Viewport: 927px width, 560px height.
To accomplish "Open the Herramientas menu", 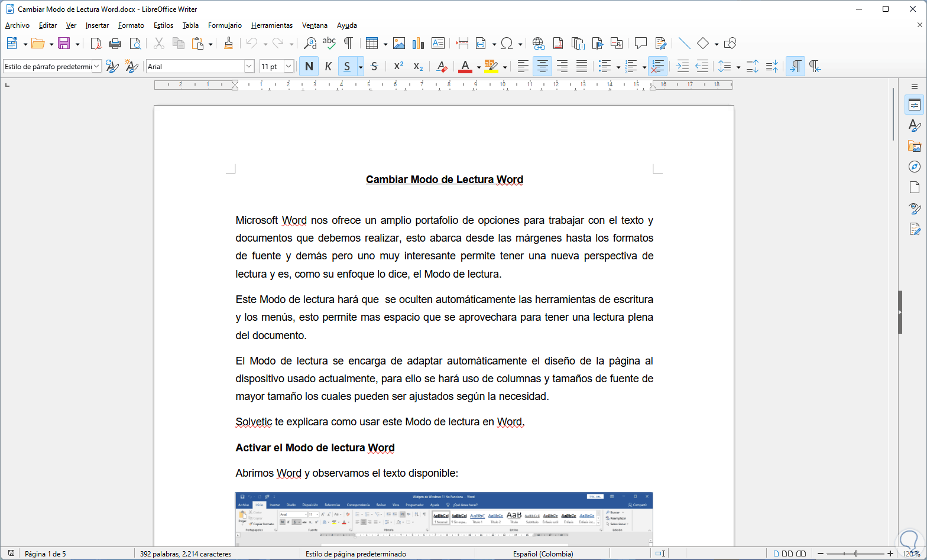I will 272,25.
